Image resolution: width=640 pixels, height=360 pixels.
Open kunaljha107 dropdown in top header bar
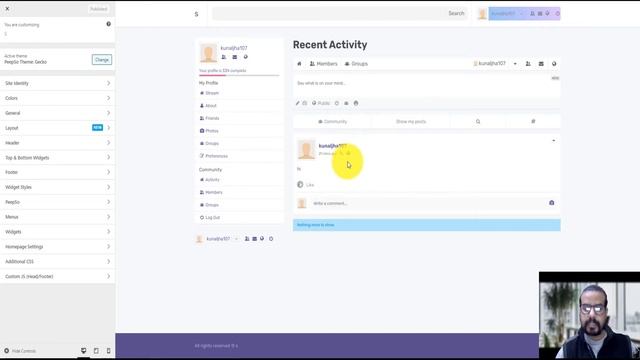[x=507, y=13]
